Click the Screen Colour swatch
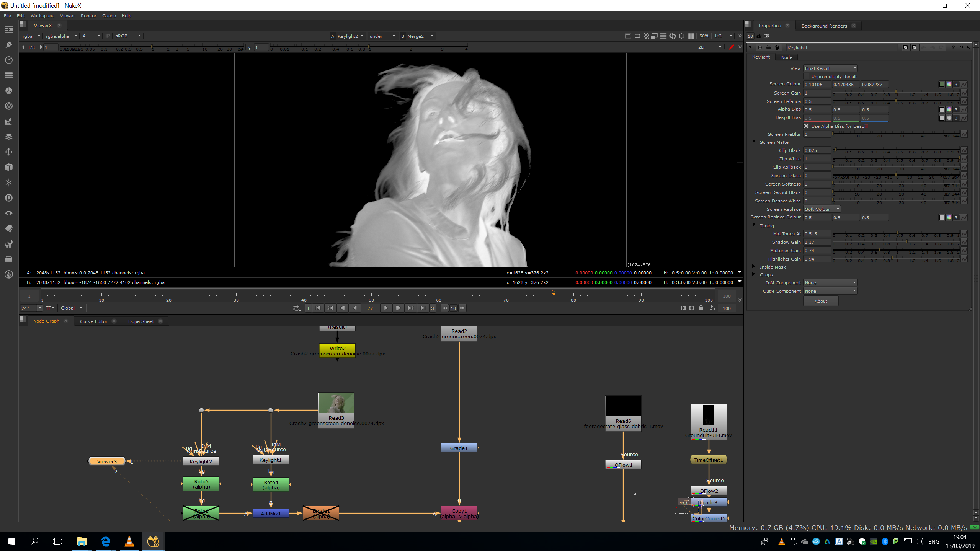 click(942, 84)
